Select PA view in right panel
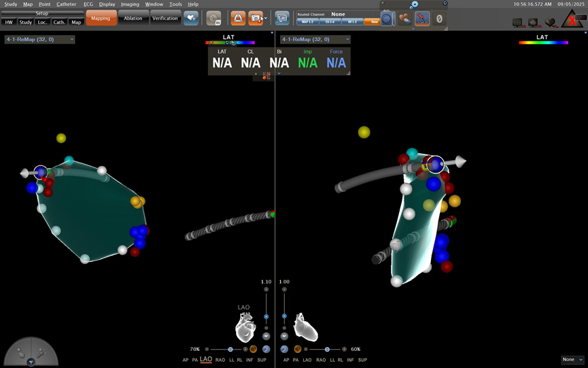588x368 pixels. (x=296, y=359)
